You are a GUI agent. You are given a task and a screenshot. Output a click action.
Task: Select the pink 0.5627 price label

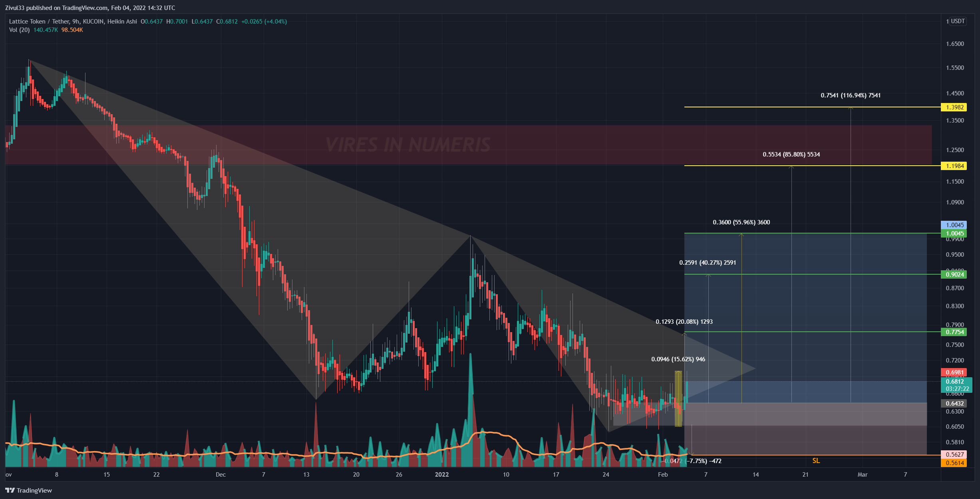[954, 454]
